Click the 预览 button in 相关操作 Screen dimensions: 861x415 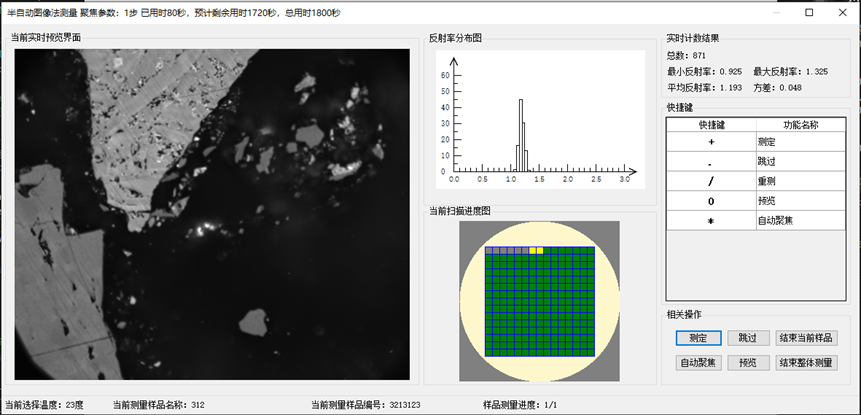pos(748,362)
